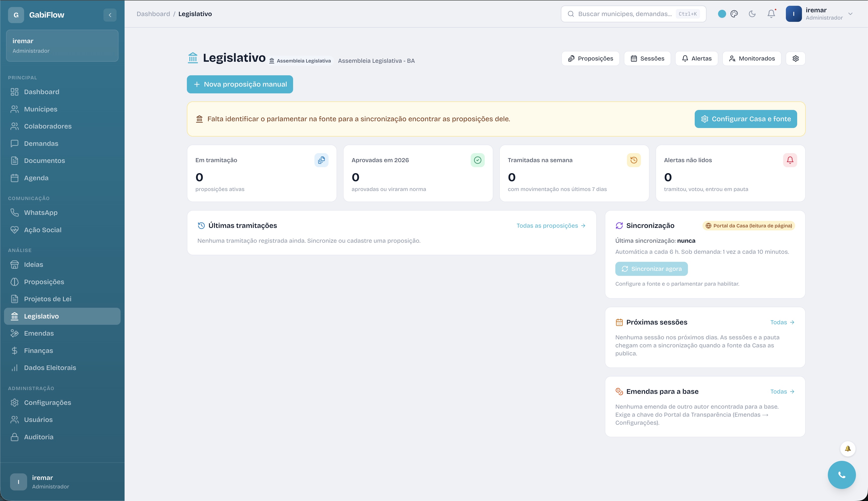868x501 pixels.
Task: Click the Dashboard breadcrumb link
Action: pos(153,14)
